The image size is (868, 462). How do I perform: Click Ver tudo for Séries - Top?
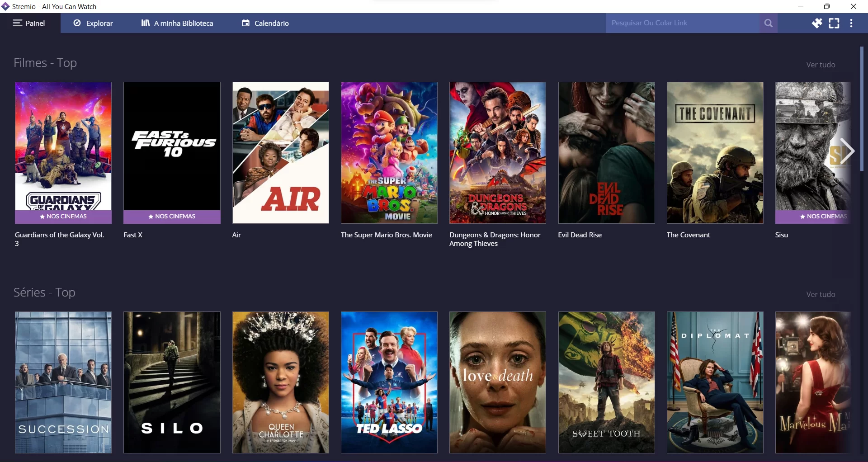pyautogui.click(x=821, y=295)
